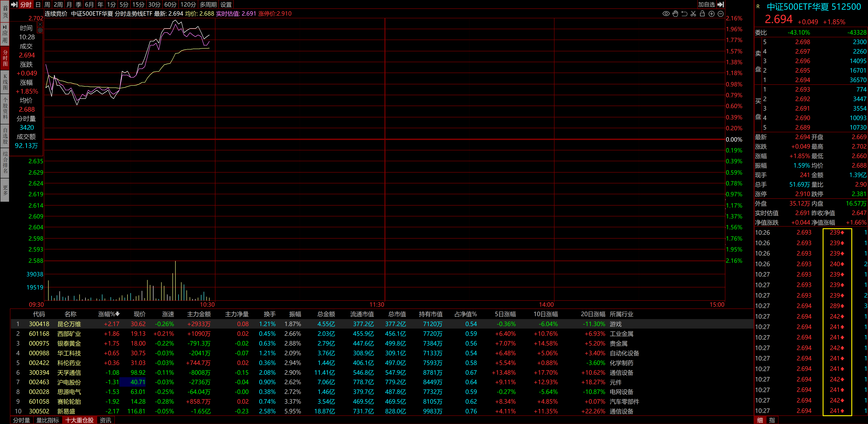Close the floating time info panel
868x424 pixels.
pos(40,24)
